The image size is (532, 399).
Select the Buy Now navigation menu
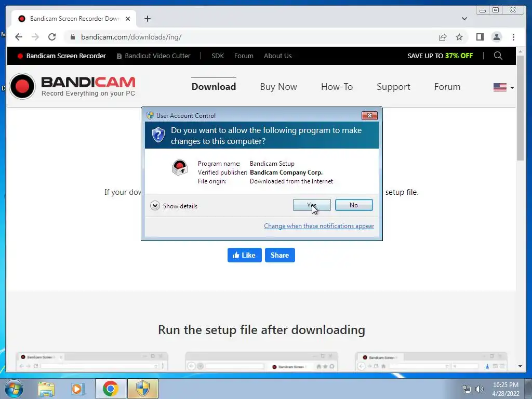(278, 87)
